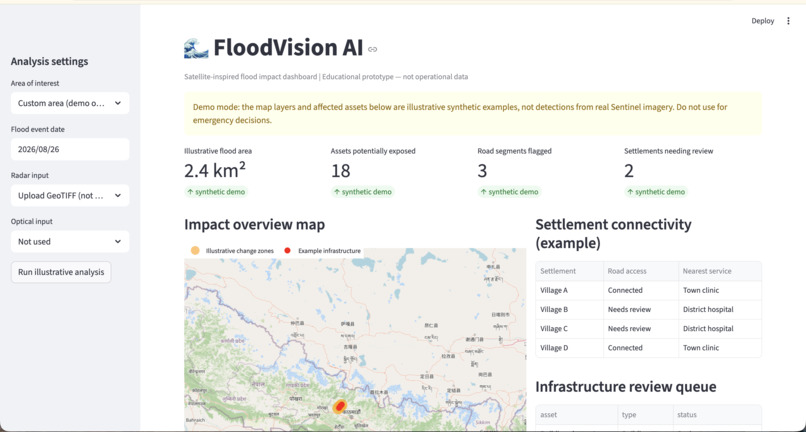Click the 2 settlements needing review value
Viewport: 806px width, 432px height.
click(x=629, y=171)
